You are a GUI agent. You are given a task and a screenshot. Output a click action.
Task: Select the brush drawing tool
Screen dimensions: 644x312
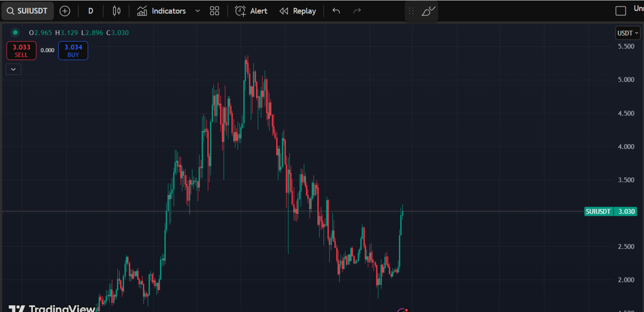click(x=428, y=11)
